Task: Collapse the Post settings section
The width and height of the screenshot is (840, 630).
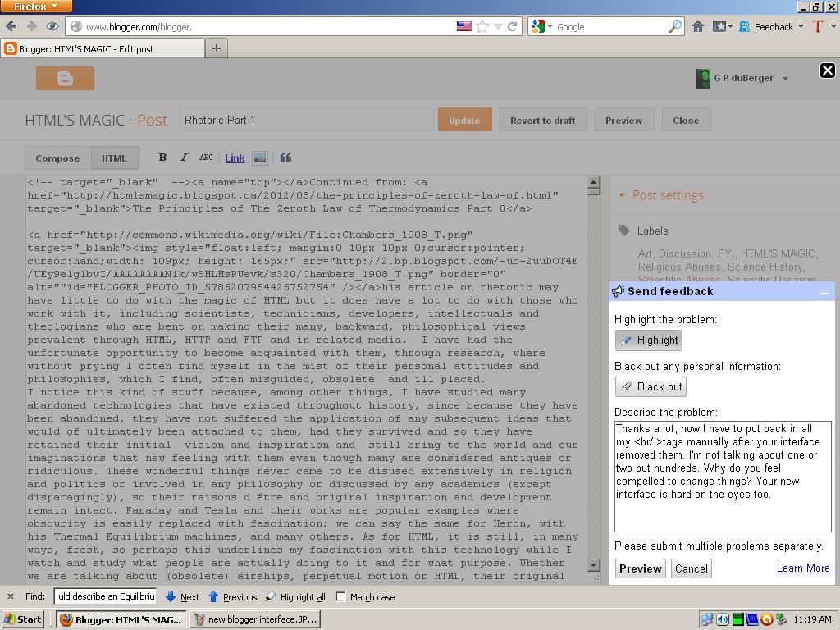Action: [x=621, y=194]
